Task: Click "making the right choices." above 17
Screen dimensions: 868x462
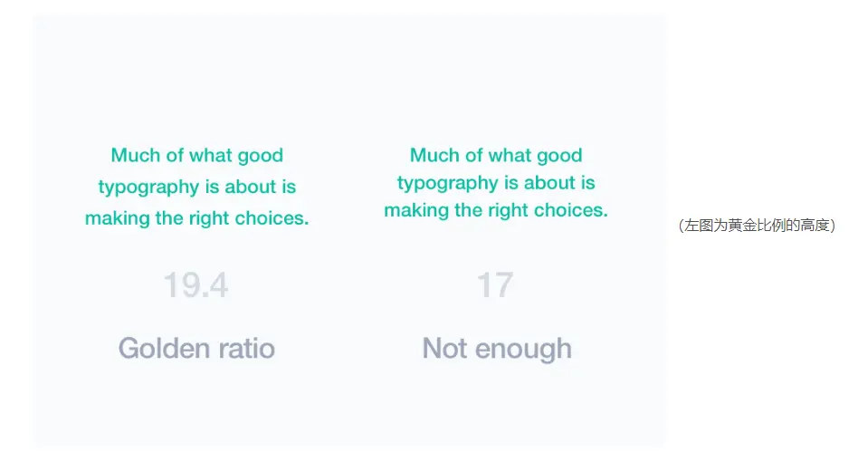Action: [x=496, y=210]
